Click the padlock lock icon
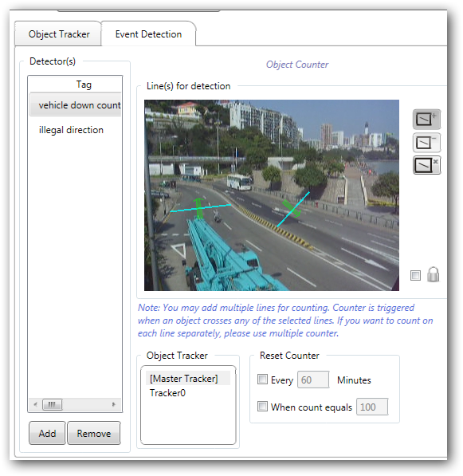463x476 pixels. pos(433,274)
